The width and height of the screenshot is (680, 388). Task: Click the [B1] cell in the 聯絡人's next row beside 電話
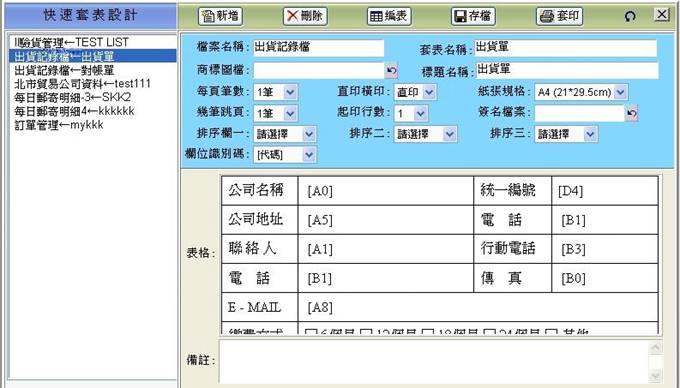point(386,278)
